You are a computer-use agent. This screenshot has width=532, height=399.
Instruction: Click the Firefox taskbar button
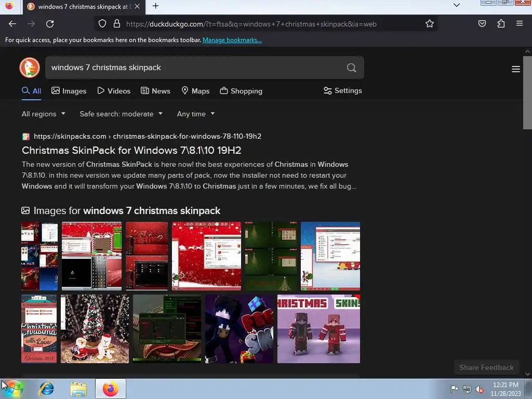point(111,389)
